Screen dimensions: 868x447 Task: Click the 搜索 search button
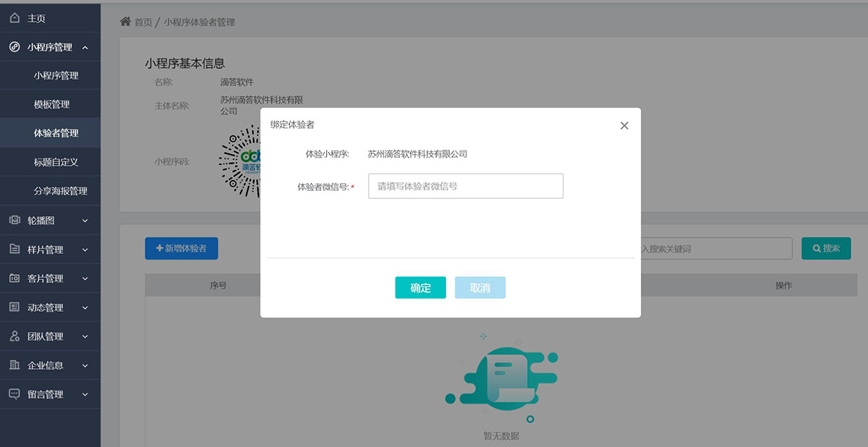826,248
